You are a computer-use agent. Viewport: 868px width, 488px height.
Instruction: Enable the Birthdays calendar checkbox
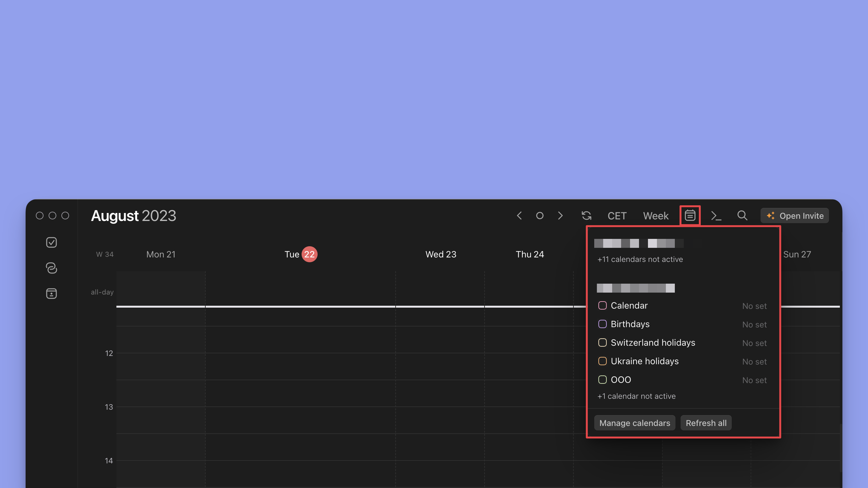tap(603, 324)
